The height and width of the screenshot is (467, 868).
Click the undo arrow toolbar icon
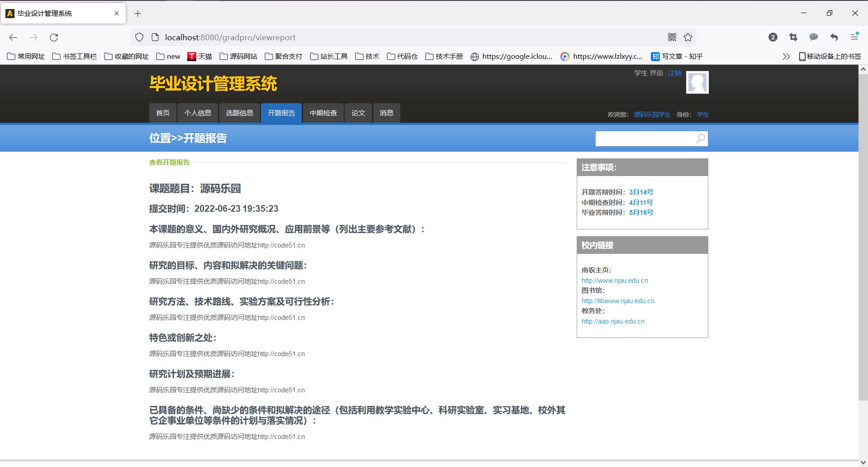point(834,38)
